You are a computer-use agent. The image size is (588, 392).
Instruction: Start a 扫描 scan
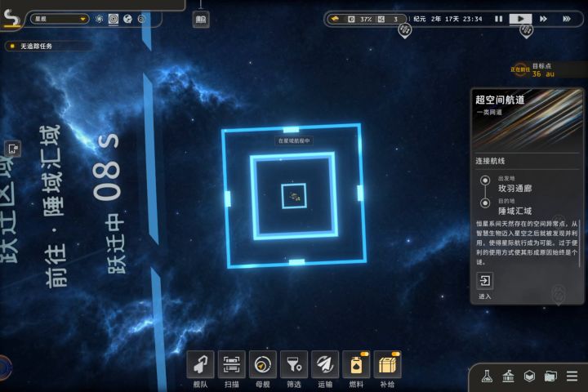pyautogui.click(x=231, y=364)
